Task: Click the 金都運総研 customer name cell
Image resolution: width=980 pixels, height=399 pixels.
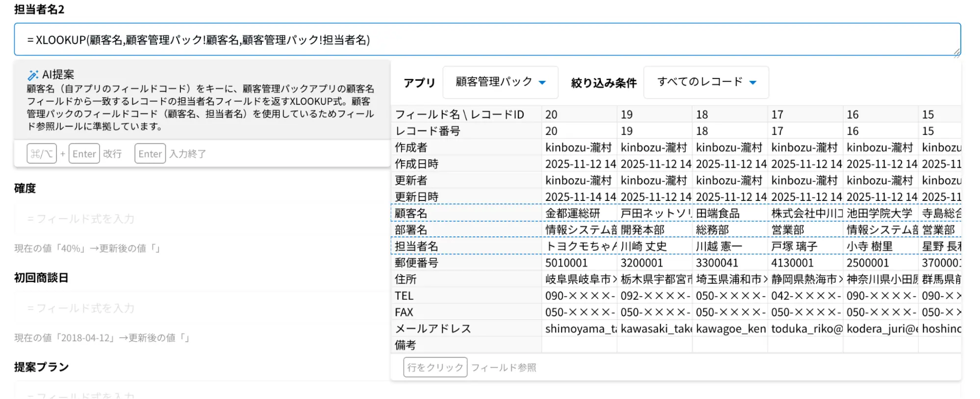Action: pyautogui.click(x=573, y=214)
